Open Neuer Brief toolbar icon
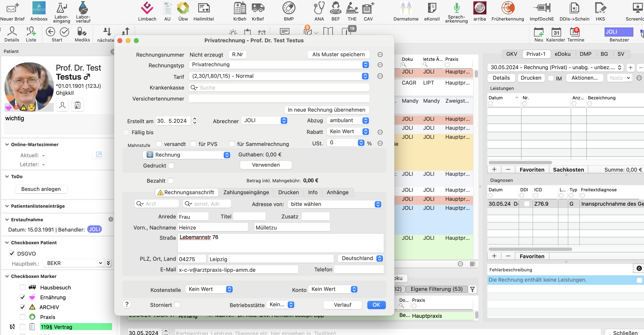 tap(12, 11)
